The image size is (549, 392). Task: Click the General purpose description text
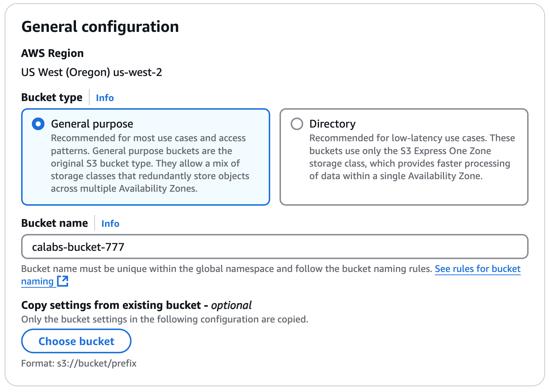click(150, 163)
